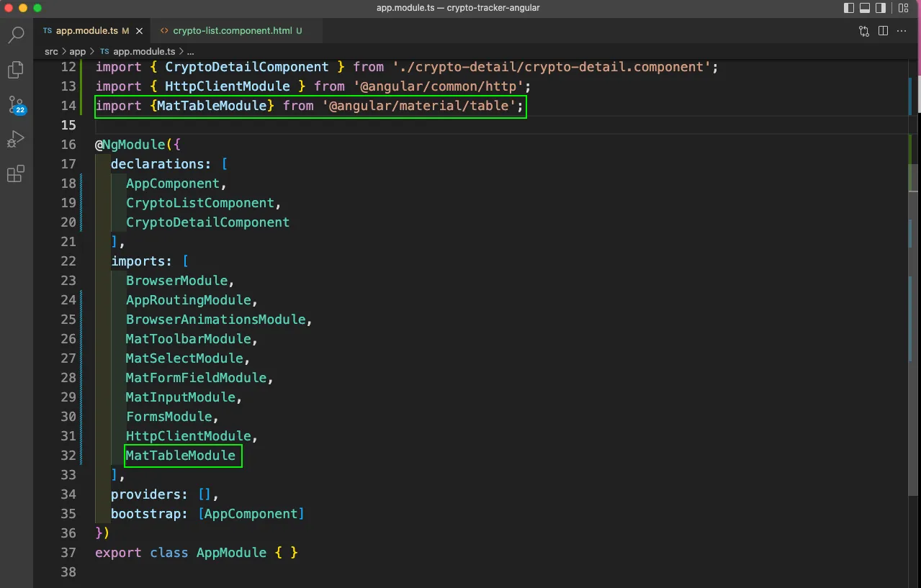Close the app.module.ts tab
The height and width of the screenshot is (588, 921).
point(140,31)
